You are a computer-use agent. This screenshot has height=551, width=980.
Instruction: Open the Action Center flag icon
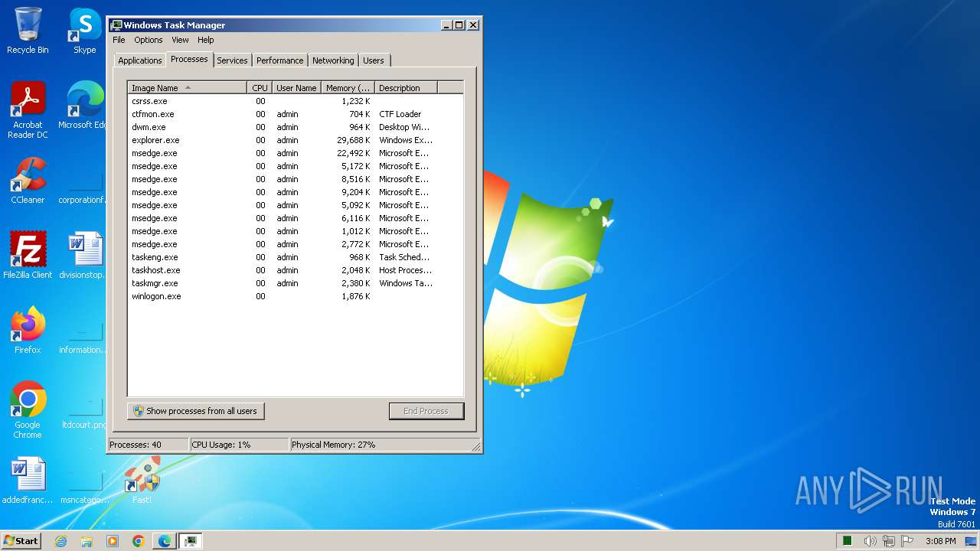point(908,541)
